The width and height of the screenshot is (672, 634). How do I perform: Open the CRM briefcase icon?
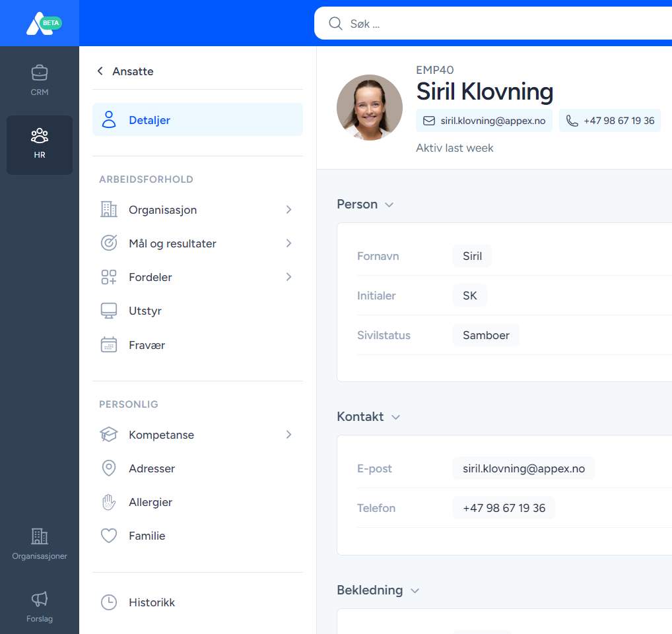click(40, 73)
